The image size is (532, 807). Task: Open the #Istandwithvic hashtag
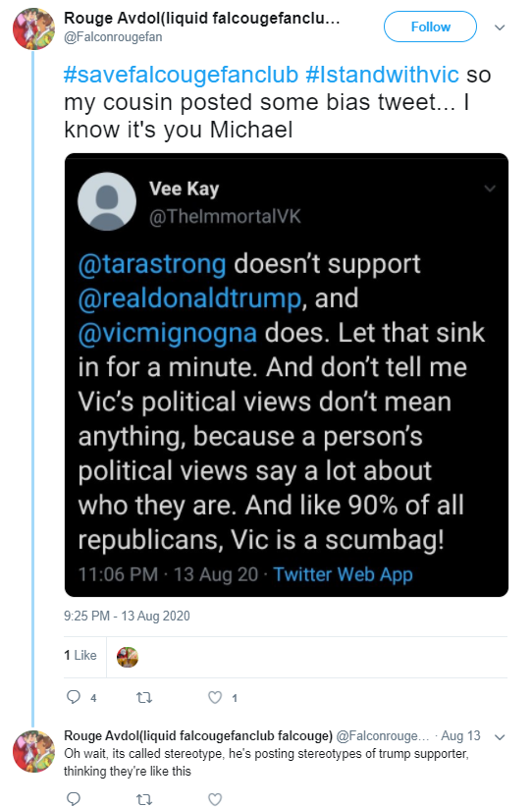[x=382, y=75]
